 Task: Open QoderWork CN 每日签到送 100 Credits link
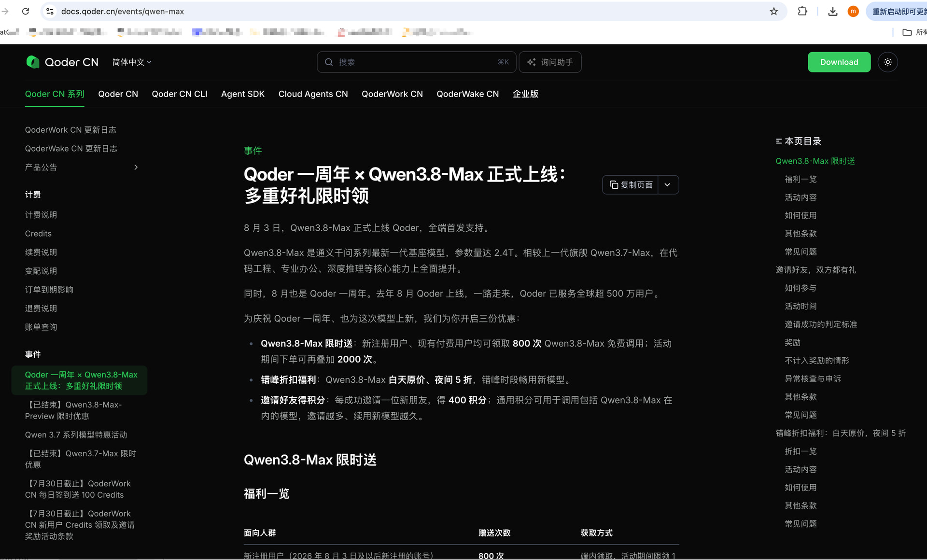pyautogui.click(x=78, y=489)
